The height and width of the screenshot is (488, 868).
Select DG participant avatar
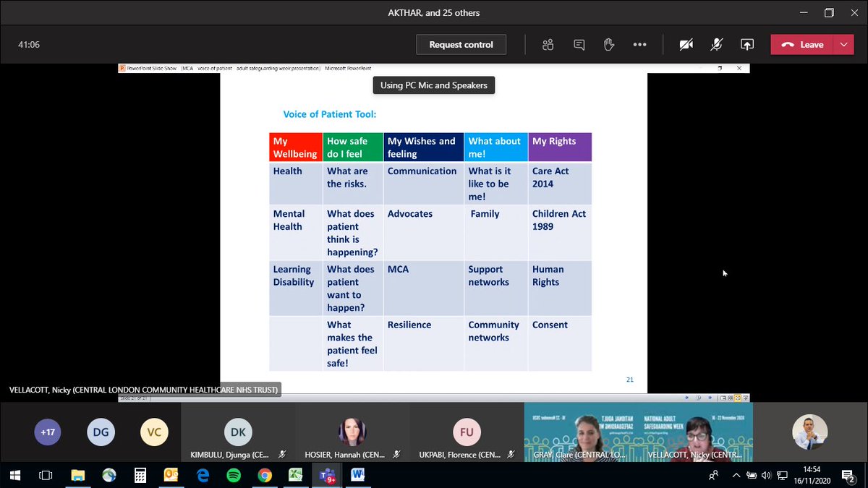tap(101, 432)
